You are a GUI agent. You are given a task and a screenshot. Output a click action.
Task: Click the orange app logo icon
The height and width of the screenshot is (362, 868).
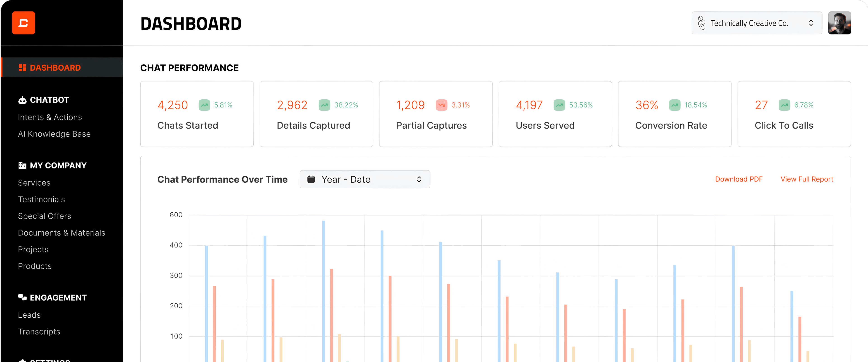pos(23,23)
